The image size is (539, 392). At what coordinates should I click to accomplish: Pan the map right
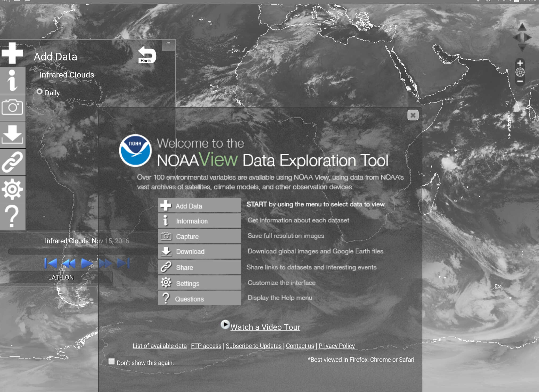point(528,37)
